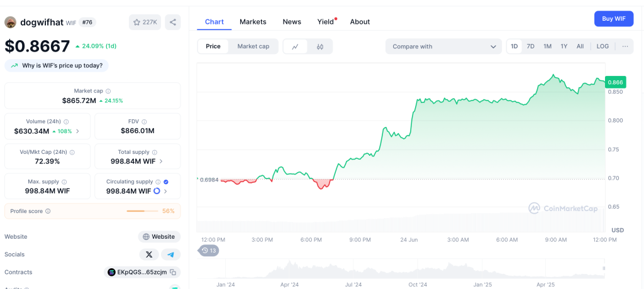Add WIF to watchlist via star button
644x289 pixels.
coord(144,22)
